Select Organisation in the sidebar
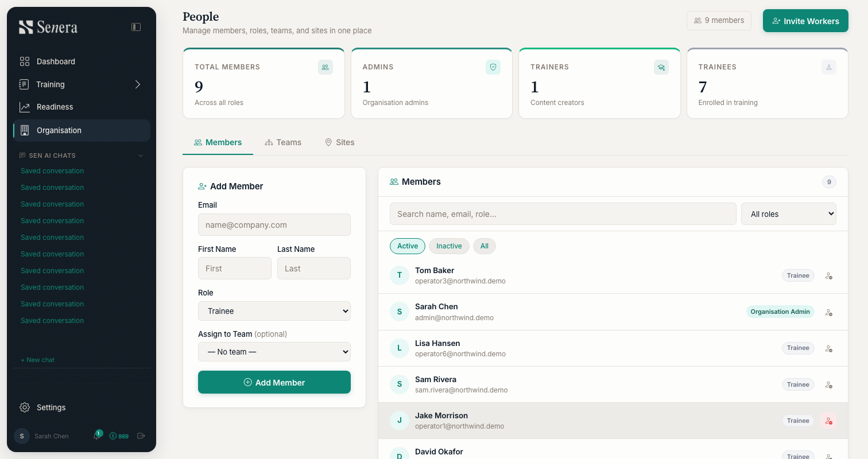The height and width of the screenshot is (459, 868). point(82,130)
